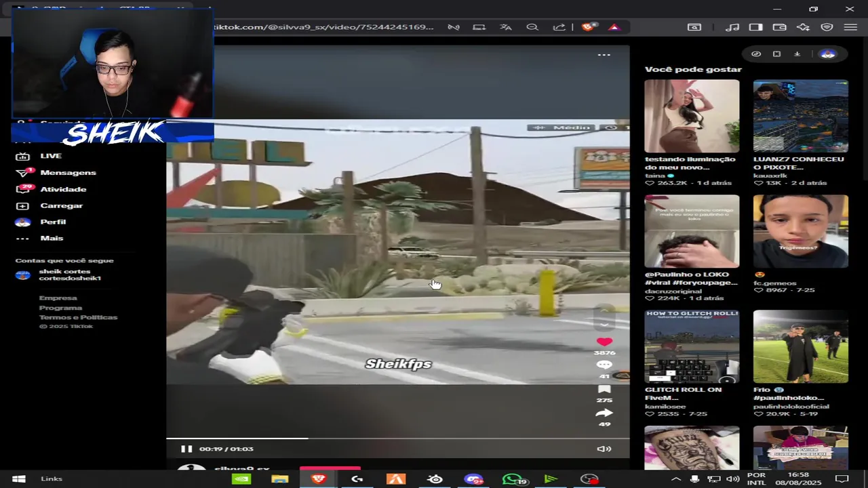Click the Links toolbar on the taskbar

pos(52,479)
